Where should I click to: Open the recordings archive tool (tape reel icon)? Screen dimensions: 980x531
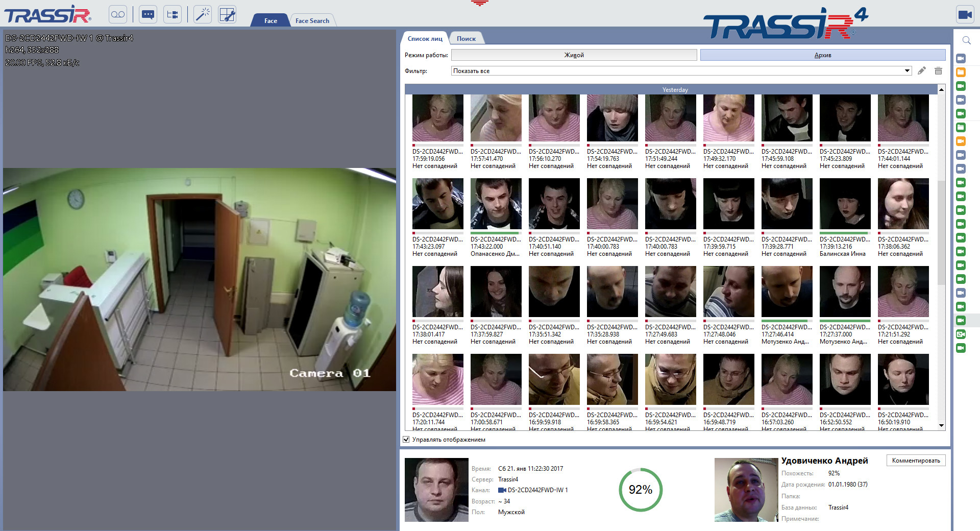coord(117,14)
